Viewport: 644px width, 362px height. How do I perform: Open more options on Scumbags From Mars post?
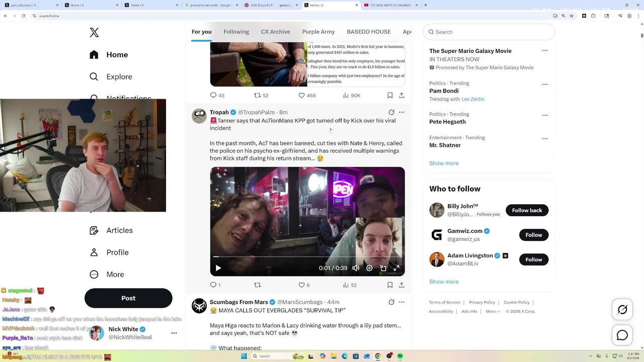coord(401,302)
